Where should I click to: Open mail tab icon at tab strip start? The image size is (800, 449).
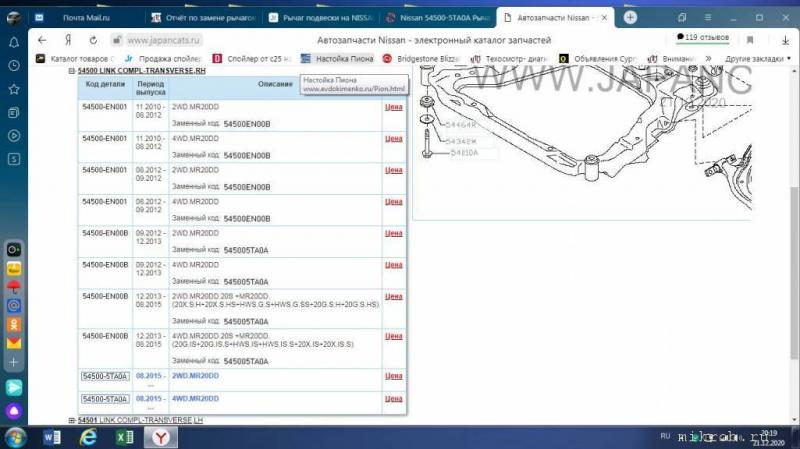coord(39,17)
